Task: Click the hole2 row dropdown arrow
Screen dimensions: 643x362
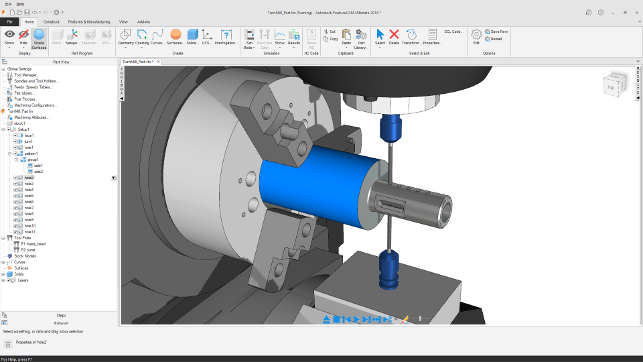Action: 114,178
